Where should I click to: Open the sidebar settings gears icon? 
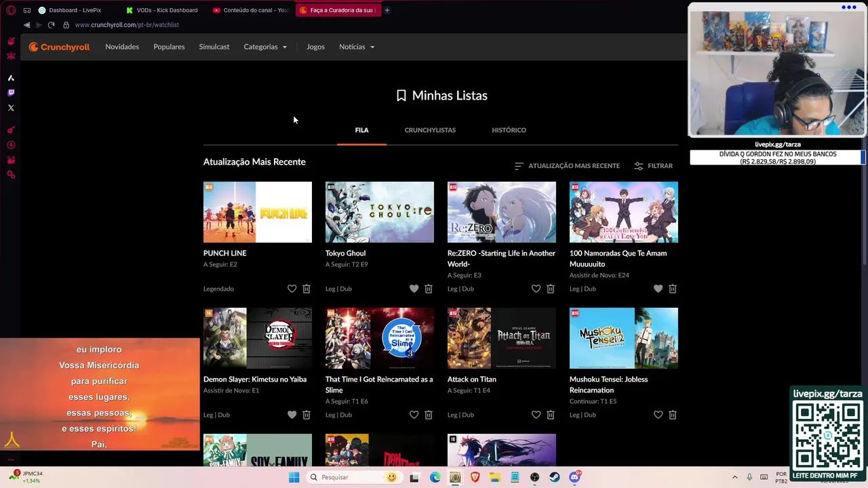click(x=11, y=175)
